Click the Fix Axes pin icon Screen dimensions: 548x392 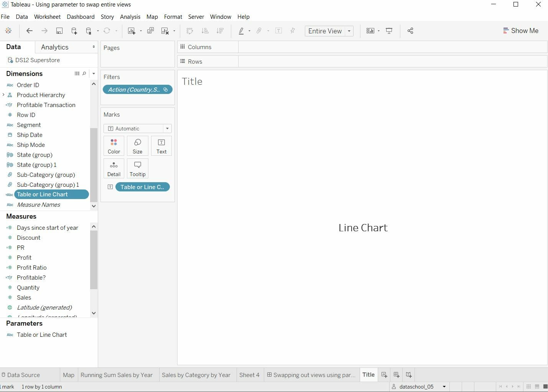[293, 31]
